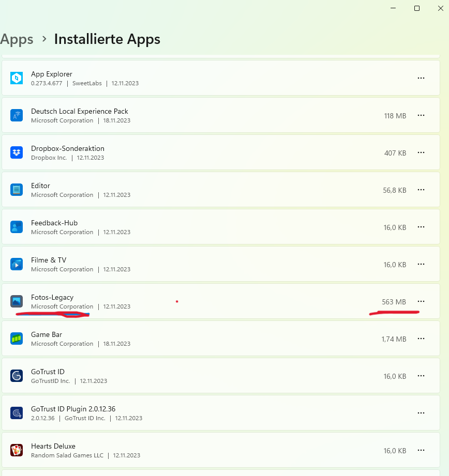The image size is (449, 476).
Task: Open more options for App Explorer
Action: pyautogui.click(x=421, y=78)
